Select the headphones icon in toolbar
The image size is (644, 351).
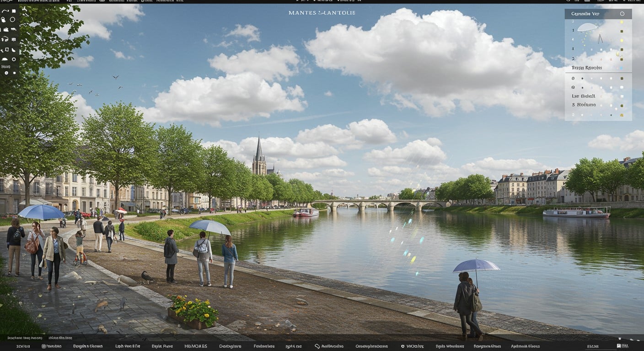tap(5, 39)
